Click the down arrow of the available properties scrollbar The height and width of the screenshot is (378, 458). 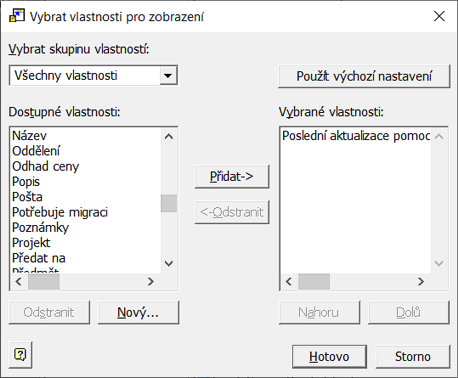coord(169,263)
